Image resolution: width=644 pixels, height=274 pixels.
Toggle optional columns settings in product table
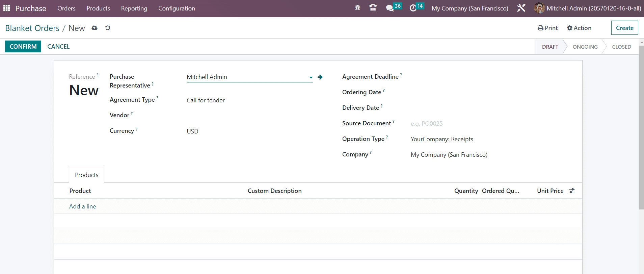coord(571,191)
